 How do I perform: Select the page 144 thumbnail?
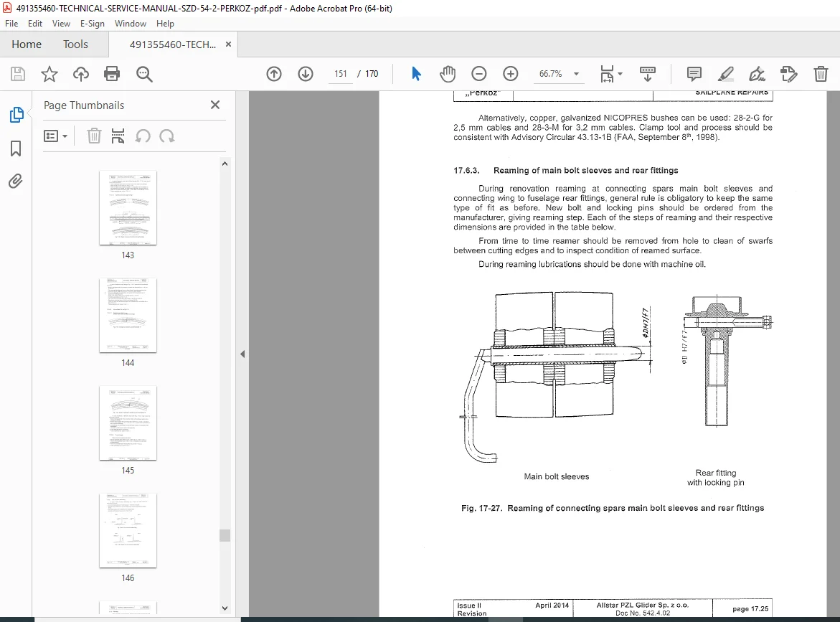click(x=128, y=316)
